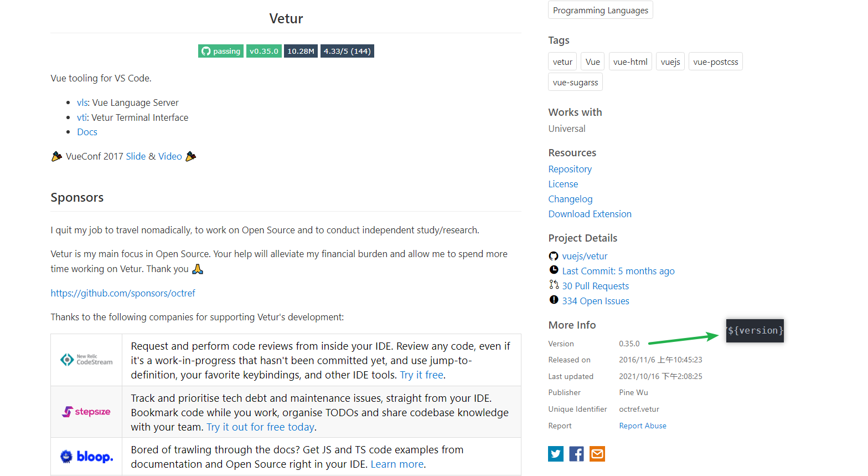
Task: Click the GitHub icon beside vuejs/vetur
Action: pos(554,256)
